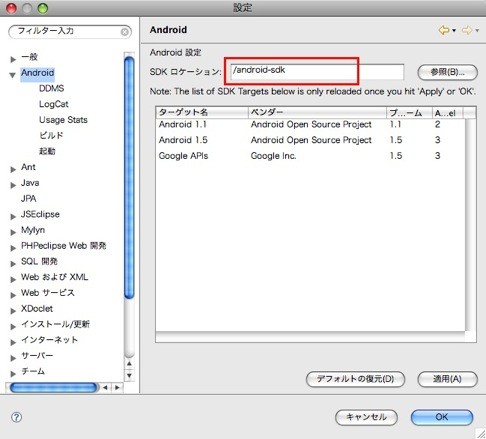Click the Google Inc. vendor cell
This screenshot has height=439, width=486.
(x=273, y=156)
